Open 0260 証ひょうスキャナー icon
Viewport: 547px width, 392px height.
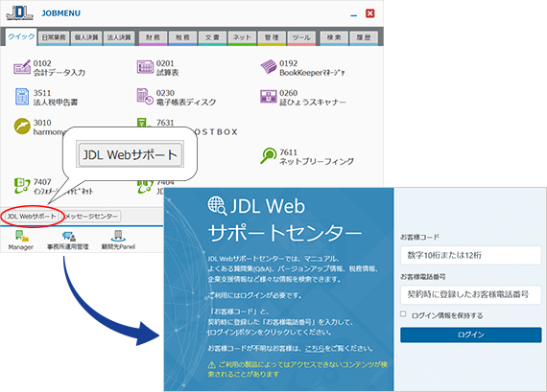pyautogui.click(x=269, y=97)
